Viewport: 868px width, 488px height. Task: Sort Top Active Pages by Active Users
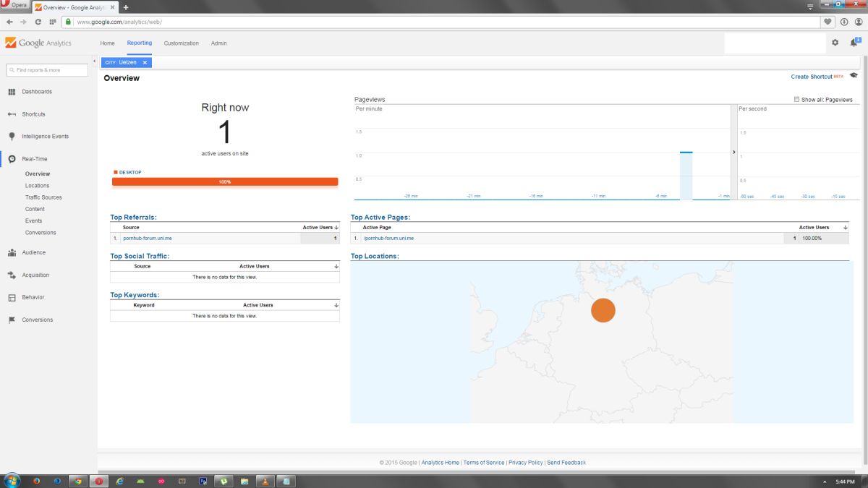823,227
